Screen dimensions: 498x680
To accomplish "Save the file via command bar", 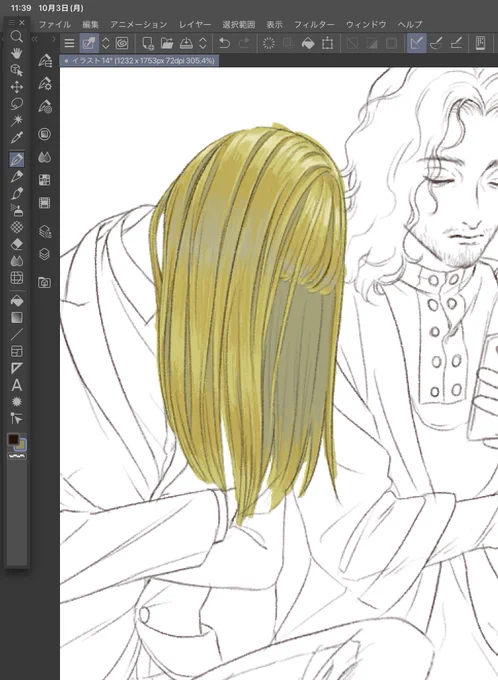I will point(186,43).
